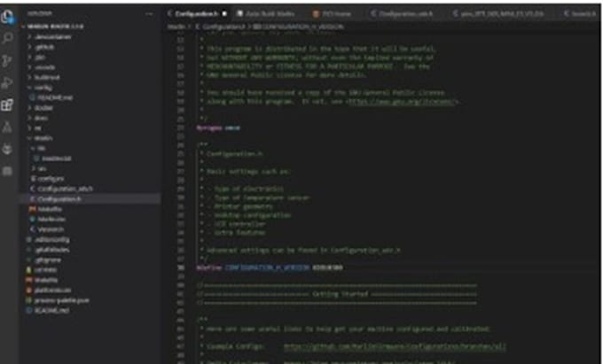
Task: Open the .gitignore file
Action: (x=48, y=260)
